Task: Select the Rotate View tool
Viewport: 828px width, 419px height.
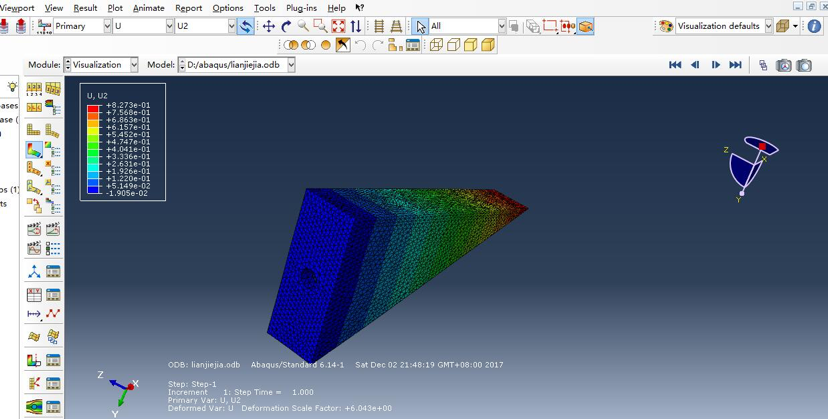Action: pyautogui.click(x=286, y=26)
